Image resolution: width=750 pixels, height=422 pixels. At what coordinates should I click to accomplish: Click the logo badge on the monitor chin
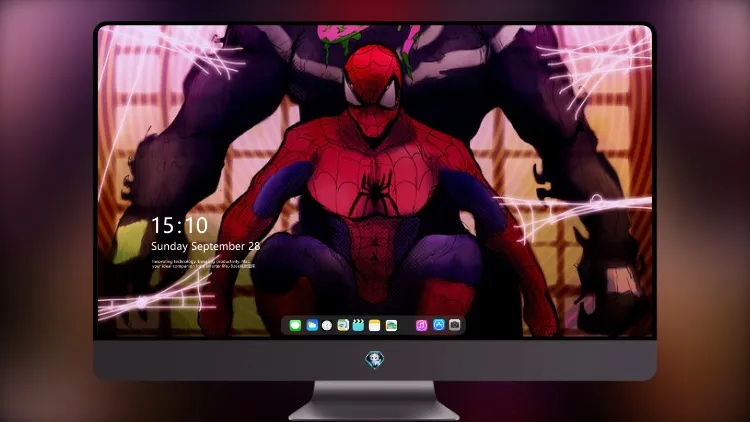[x=375, y=360]
